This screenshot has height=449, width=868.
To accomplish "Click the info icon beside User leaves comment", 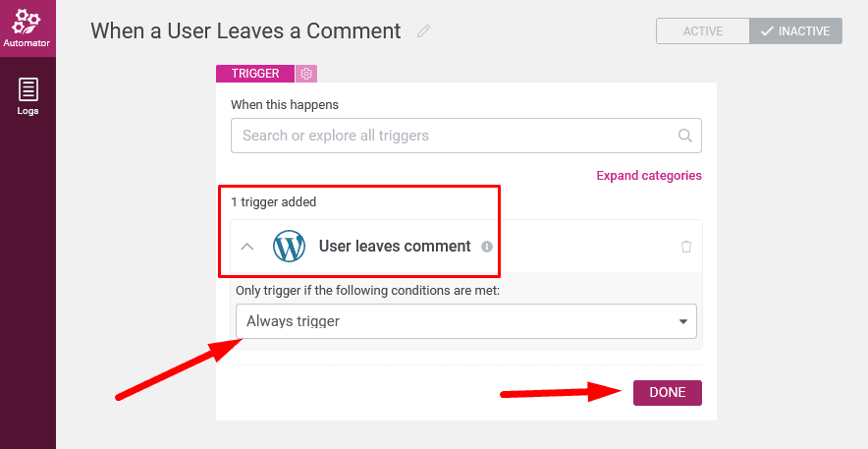I will pos(487,247).
